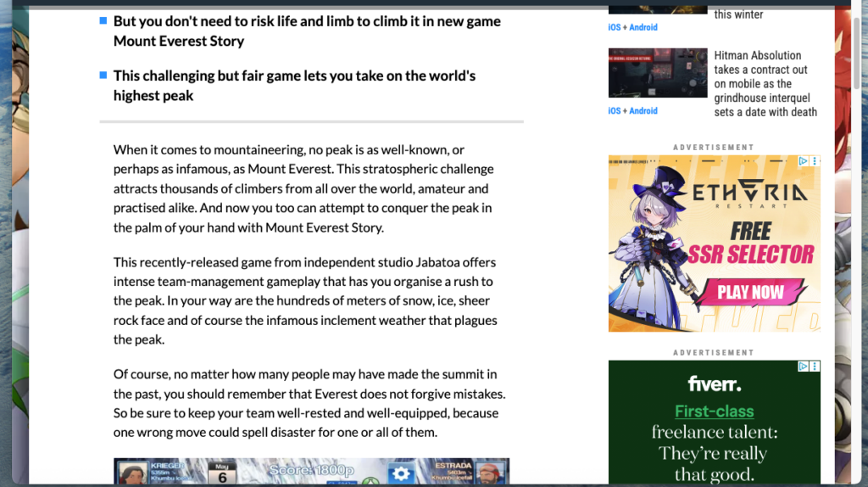Click the paragraph mentioning independent studio Jabatoa

[x=305, y=301]
